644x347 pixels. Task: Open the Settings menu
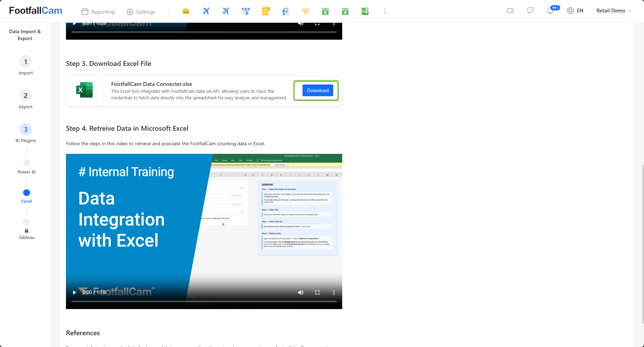(141, 12)
